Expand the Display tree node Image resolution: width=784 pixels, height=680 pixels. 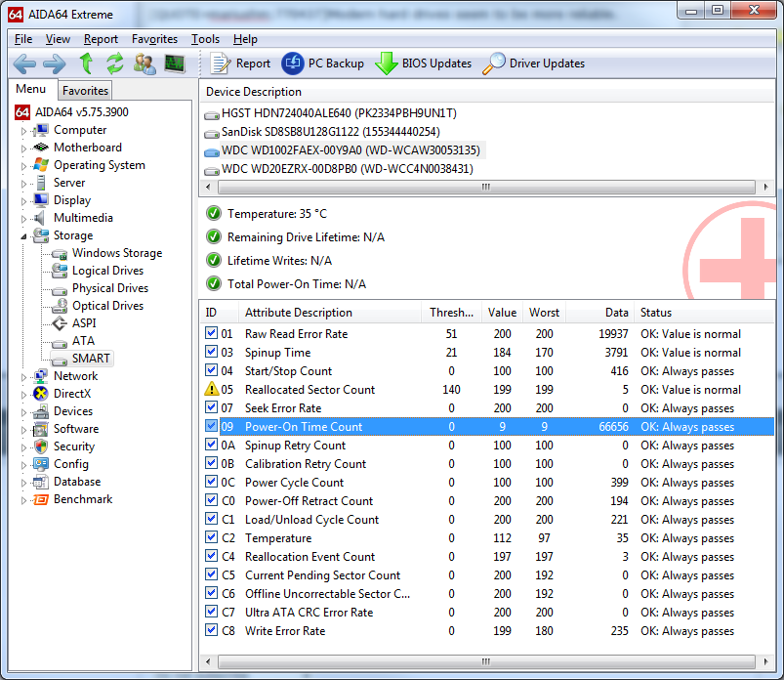point(23,201)
